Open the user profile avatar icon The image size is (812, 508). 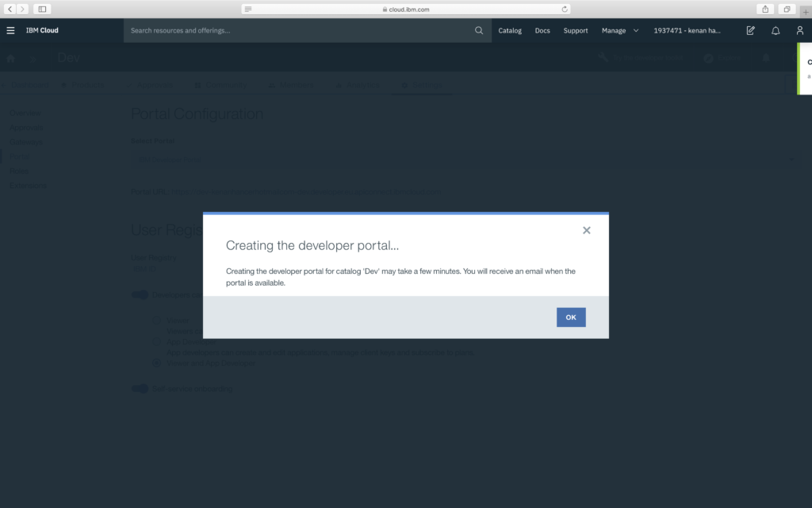click(799, 30)
